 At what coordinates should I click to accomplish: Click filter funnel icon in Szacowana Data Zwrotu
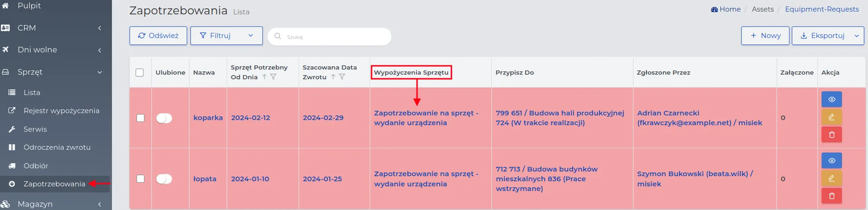click(342, 77)
